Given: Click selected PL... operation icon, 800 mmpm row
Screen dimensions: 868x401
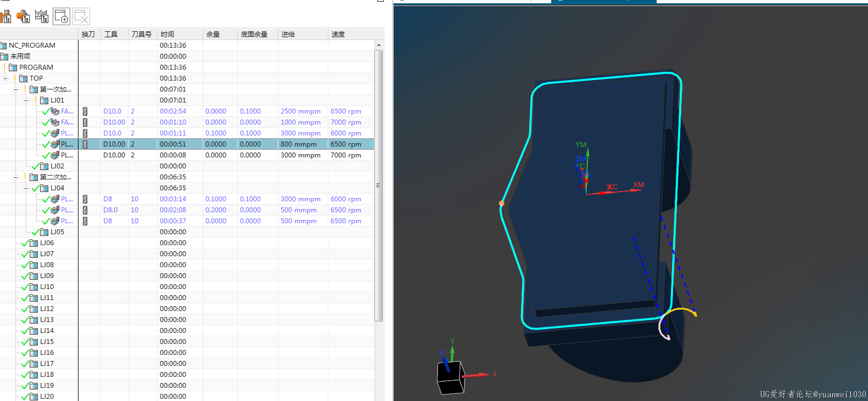Looking at the screenshot, I should [55, 144].
